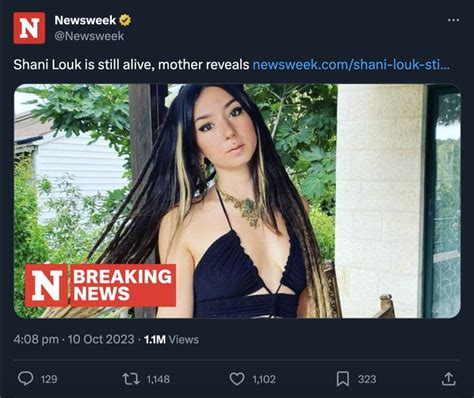Open the tweet's photo thumbnail
The width and height of the screenshot is (474, 398).
(237, 201)
